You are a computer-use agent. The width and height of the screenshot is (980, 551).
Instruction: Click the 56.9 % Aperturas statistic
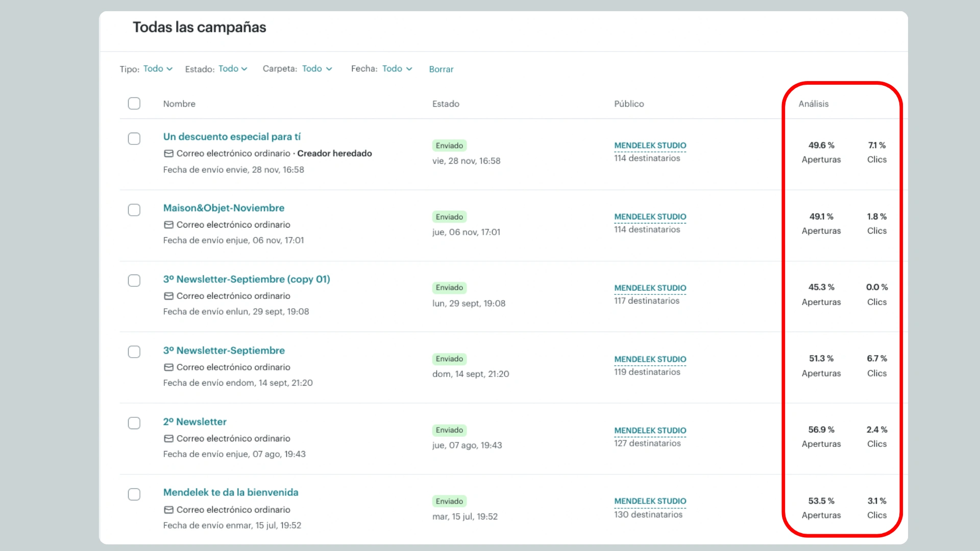[821, 430]
